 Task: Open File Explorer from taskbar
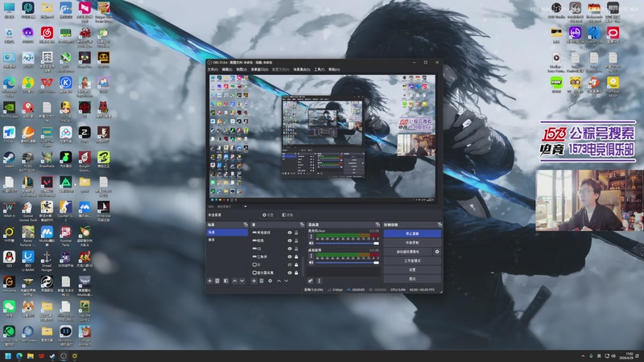31,356
